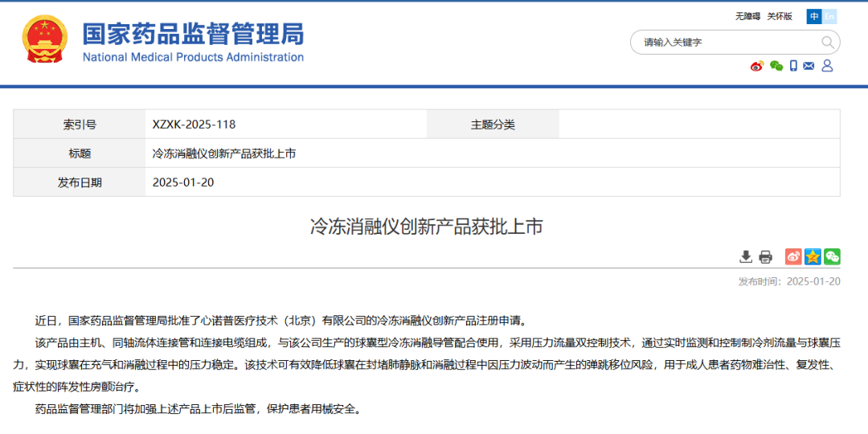This screenshot has height=434, width=868.
Task: Switch language to 中 Chinese
Action: click(813, 17)
